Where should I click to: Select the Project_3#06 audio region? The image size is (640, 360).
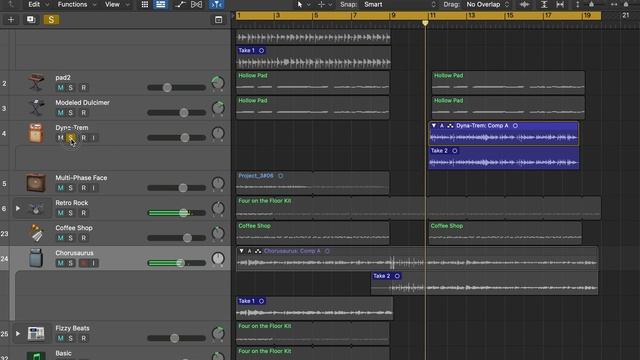(312, 183)
